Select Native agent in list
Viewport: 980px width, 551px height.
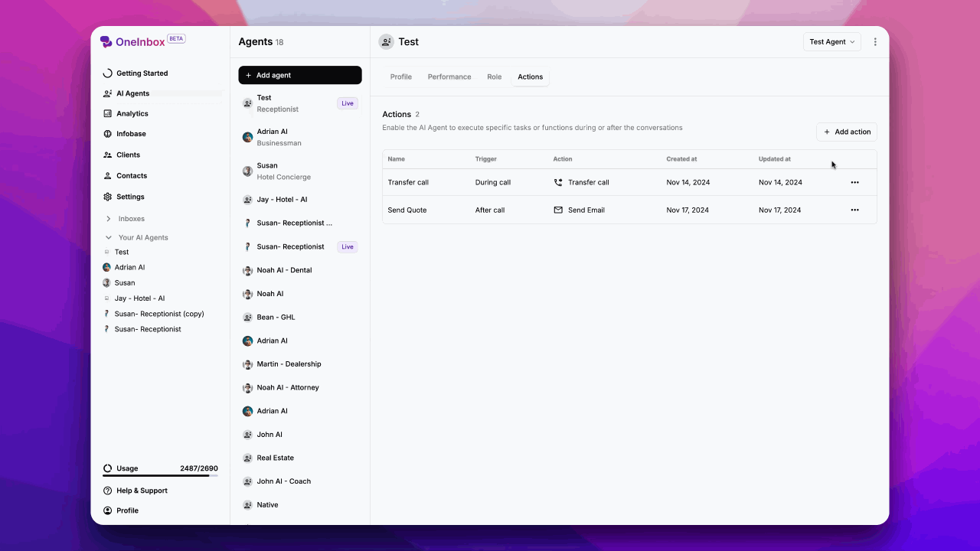click(x=300, y=505)
